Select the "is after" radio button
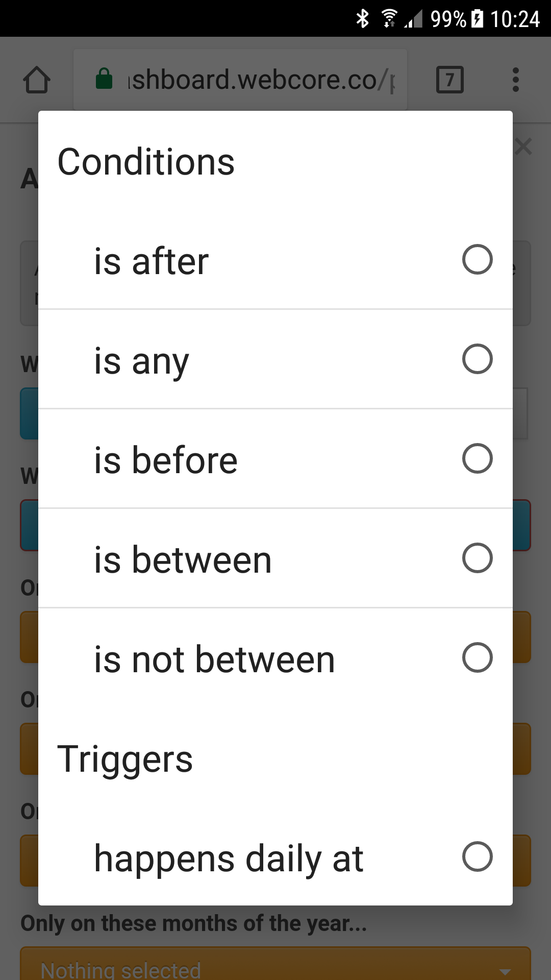This screenshot has width=551, height=980. [477, 259]
